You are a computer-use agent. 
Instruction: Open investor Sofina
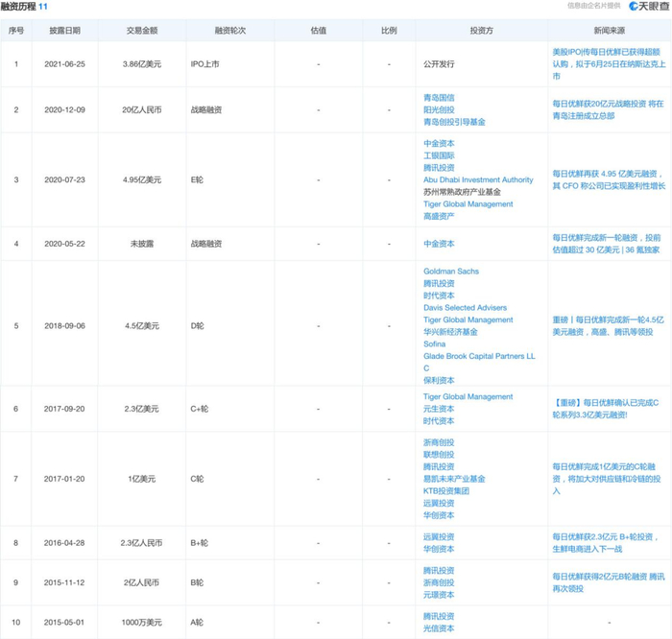click(434, 343)
